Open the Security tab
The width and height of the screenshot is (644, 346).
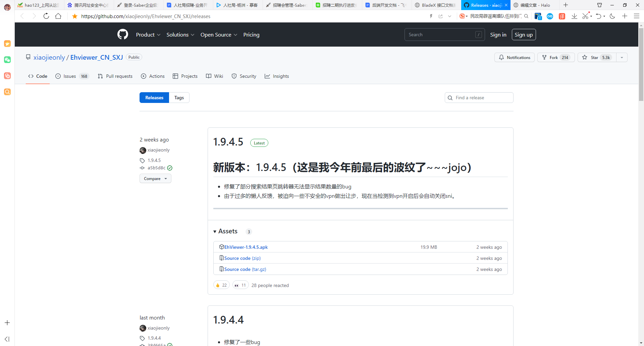(244, 76)
